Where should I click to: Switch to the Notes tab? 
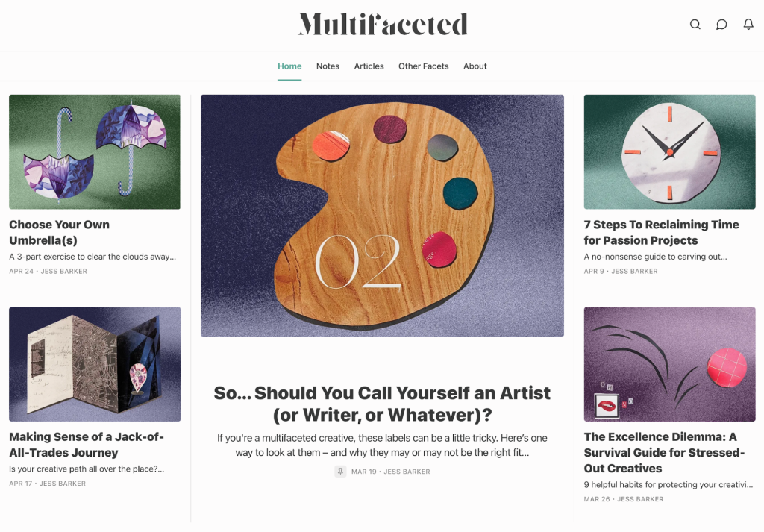(328, 66)
